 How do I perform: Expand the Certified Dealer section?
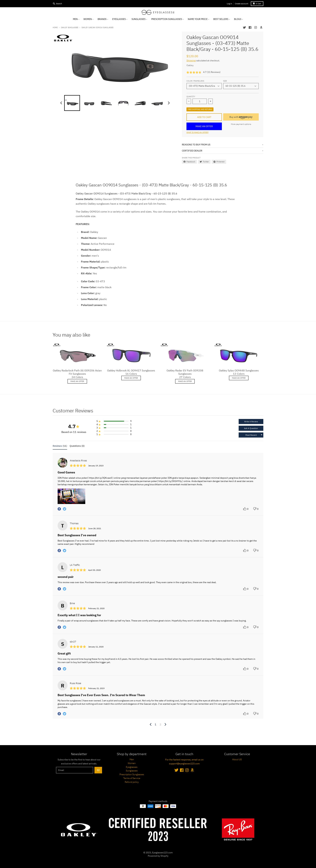pyautogui.click(x=223, y=151)
